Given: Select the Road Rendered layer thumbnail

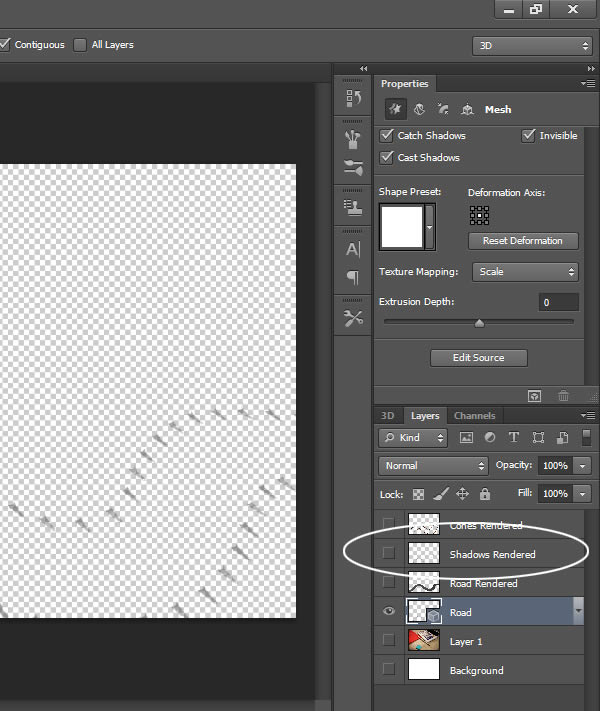Looking at the screenshot, I should point(424,582).
